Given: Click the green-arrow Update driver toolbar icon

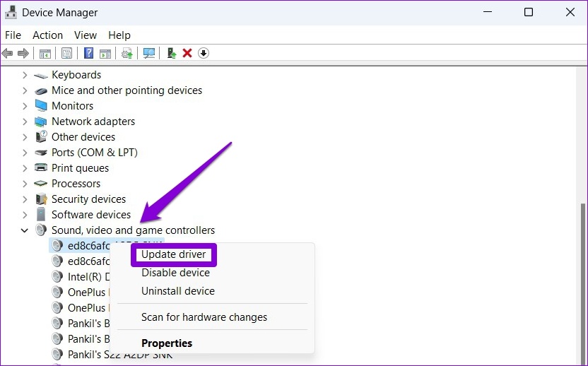Looking at the screenshot, I should (x=171, y=53).
